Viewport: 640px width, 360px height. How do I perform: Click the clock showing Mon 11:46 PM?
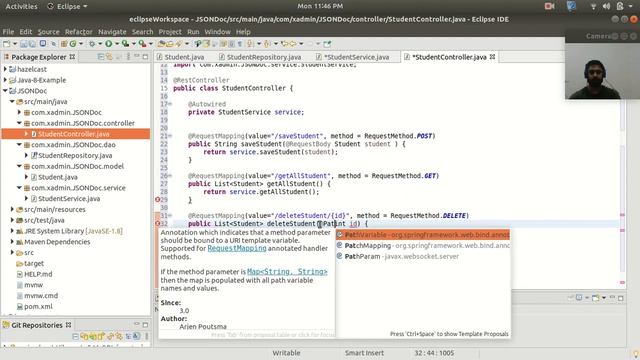tap(320, 6)
